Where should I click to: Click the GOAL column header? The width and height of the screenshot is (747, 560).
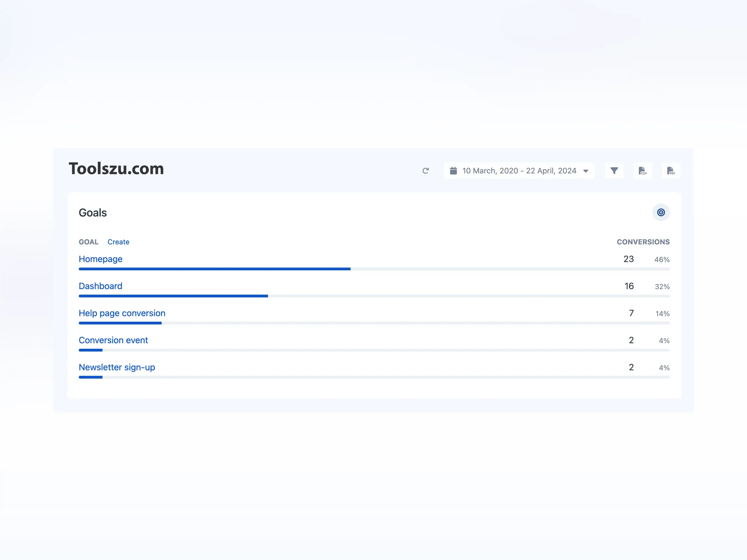[88, 242]
